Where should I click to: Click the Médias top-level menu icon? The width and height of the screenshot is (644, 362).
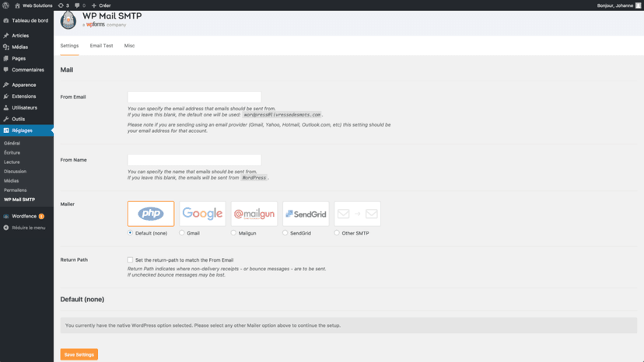point(5,47)
